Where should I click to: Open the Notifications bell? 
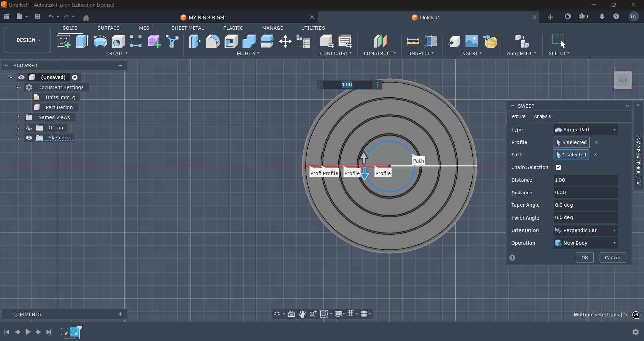point(602,16)
